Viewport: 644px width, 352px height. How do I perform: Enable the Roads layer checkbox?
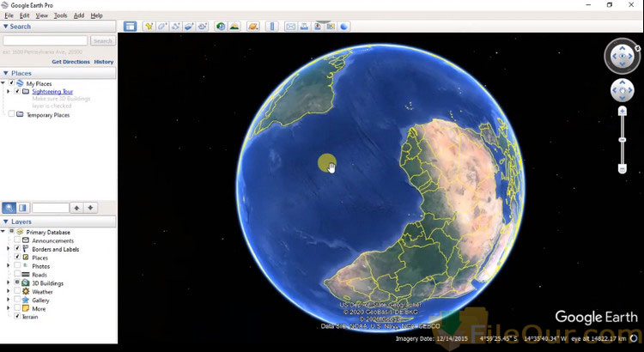click(x=17, y=275)
